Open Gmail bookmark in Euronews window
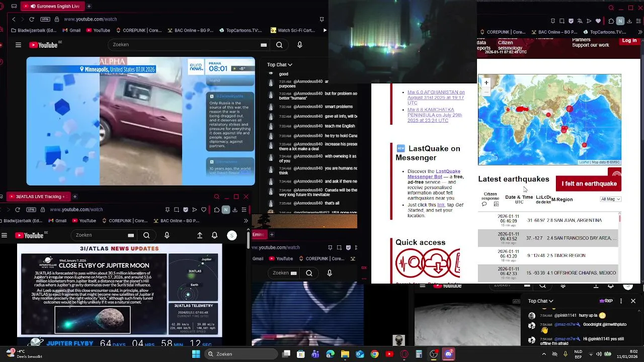644x362 pixels. tap(71, 30)
